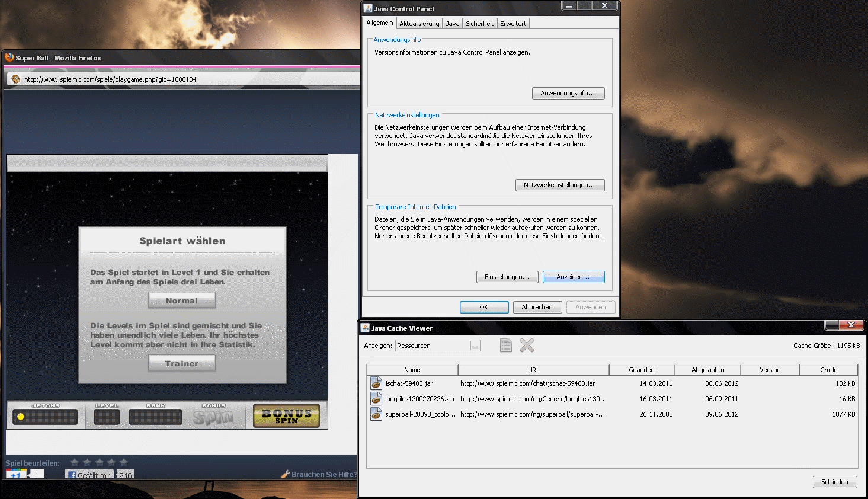868x499 pixels.
Task: Sort cache list by Größe column
Action: click(x=828, y=370)
